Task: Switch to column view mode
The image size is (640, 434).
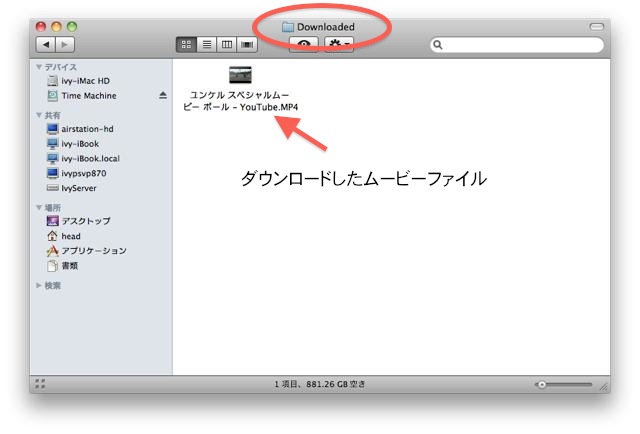Action: click(227, 45)
